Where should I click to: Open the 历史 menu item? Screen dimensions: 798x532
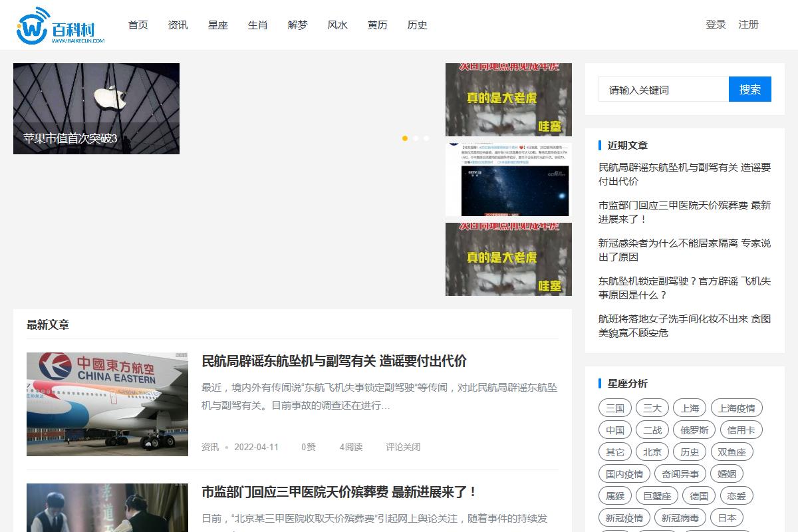(418, 25)
